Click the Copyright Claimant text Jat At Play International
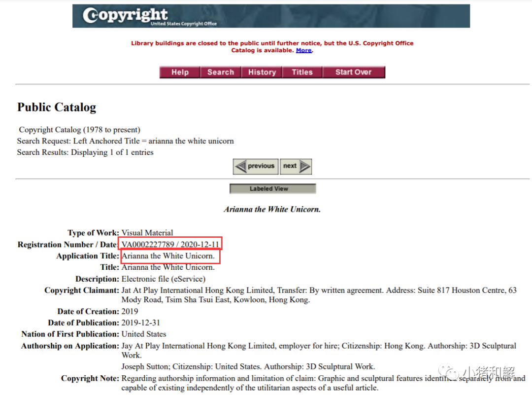The width and height of the screenshot is (532, 396). coord(319,295)
